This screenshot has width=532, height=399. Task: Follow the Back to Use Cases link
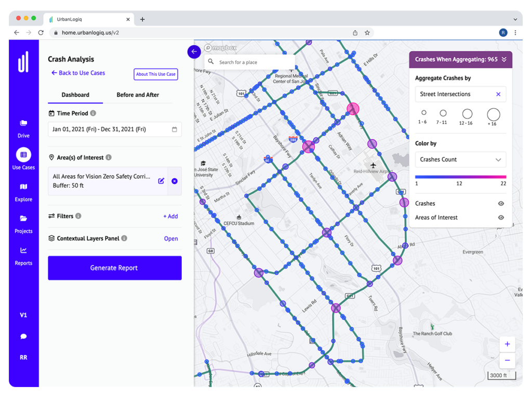[x=77, y=73]
